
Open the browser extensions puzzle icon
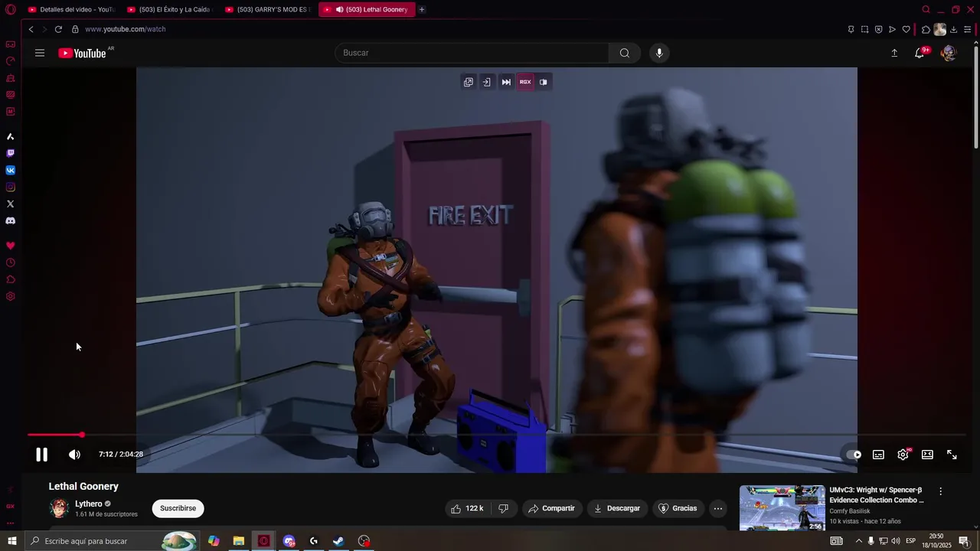tap(926, 29)
